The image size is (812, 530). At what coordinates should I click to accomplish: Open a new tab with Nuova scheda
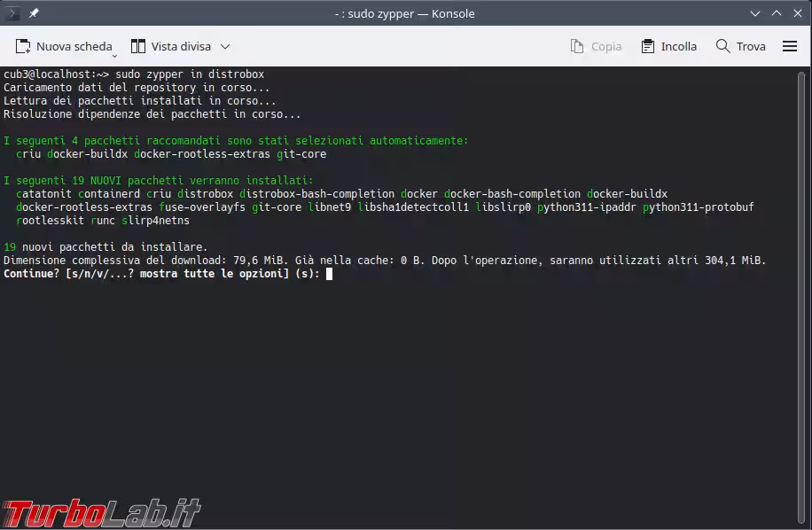tap(64, 47)
